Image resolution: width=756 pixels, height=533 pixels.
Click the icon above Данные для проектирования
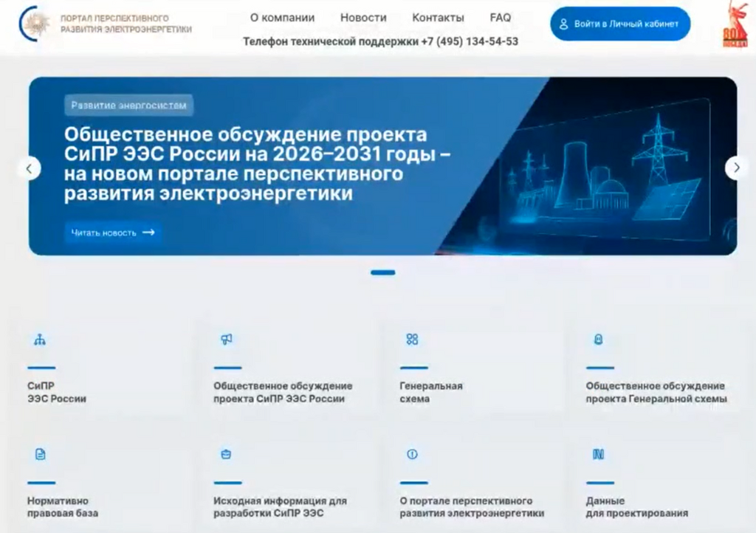pyautogui.click(x=599, y=454)
